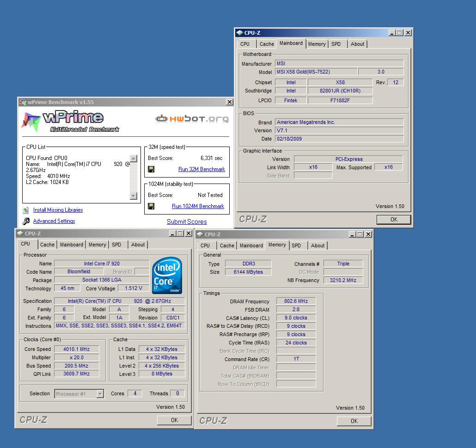Viewport: 476px width, 448px height.
Task: Click the save icon in the 1024M stability test section
Action: click(x=151, y=206)
